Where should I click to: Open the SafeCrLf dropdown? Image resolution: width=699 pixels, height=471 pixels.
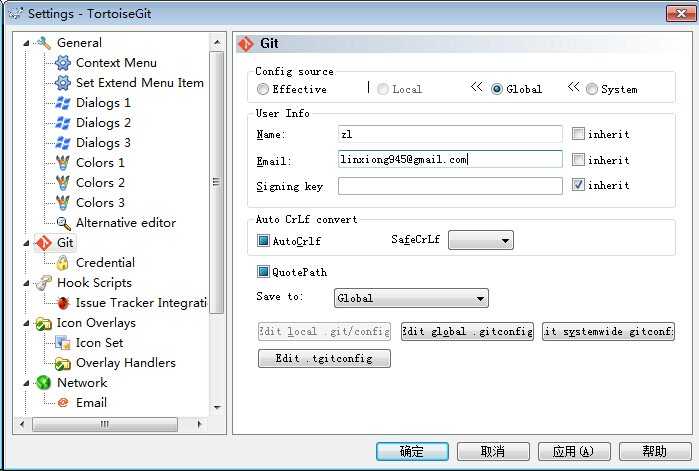(x=481, y=240)
